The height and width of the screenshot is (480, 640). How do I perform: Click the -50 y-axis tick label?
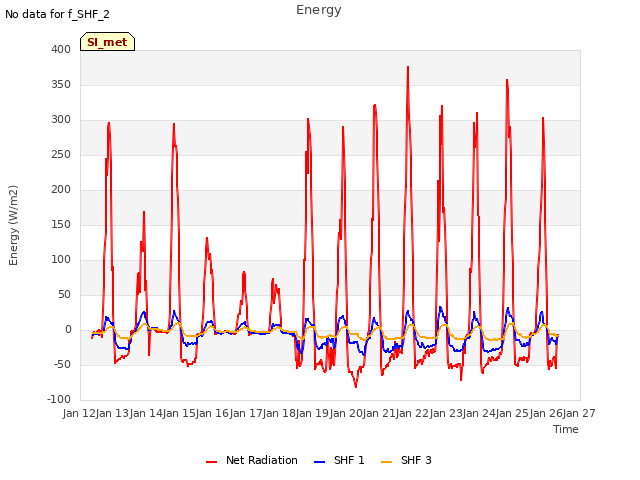click(62, 364)
